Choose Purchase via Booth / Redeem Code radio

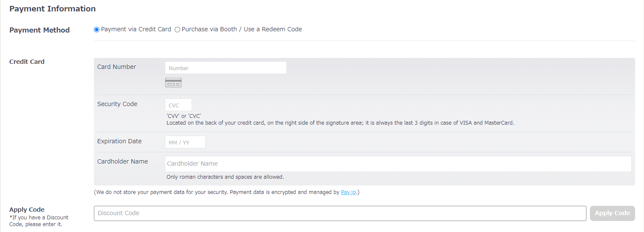[177, 30]
